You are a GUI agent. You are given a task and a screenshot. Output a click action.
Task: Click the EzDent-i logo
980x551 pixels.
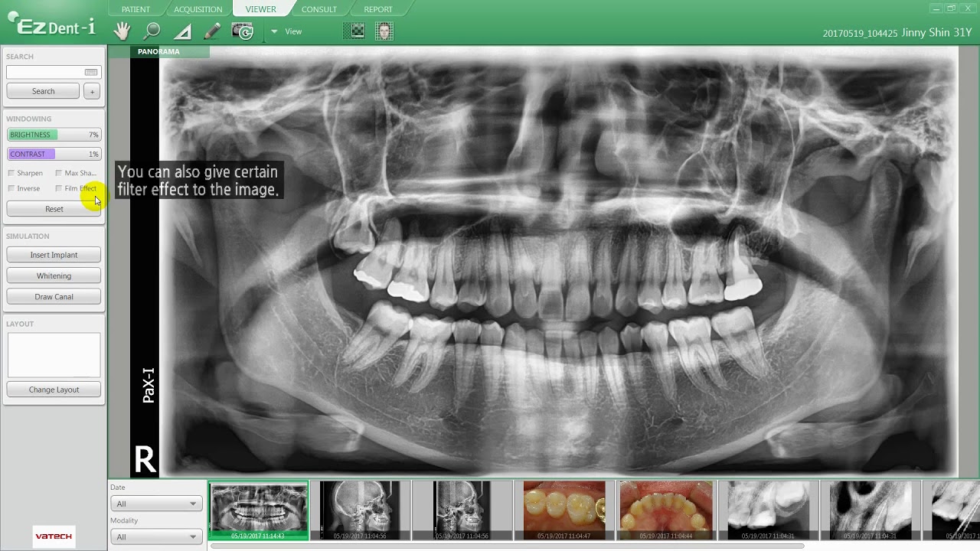(52, 25)
